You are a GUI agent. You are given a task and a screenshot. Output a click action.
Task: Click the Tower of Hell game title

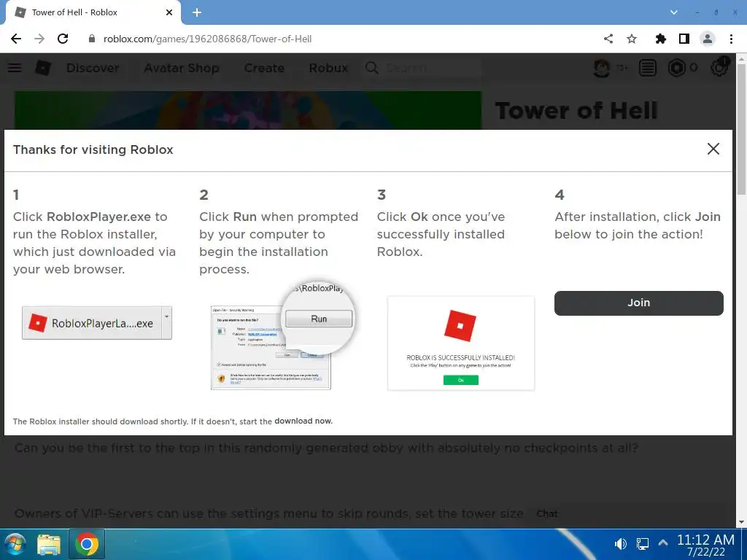[x=576, y=111]
